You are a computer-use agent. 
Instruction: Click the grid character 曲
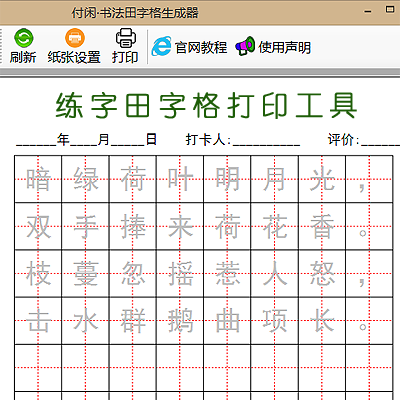tap(228, 321)
